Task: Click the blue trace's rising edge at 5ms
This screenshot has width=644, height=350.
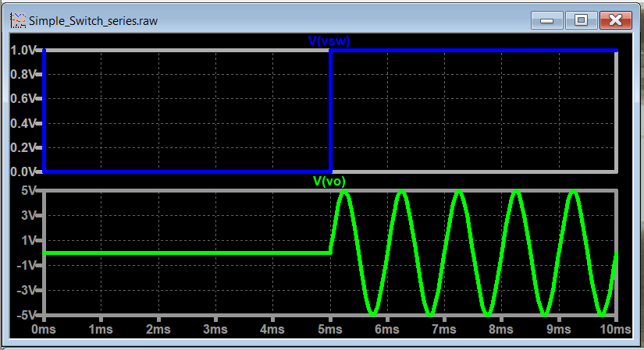Action: click(331, 109)
